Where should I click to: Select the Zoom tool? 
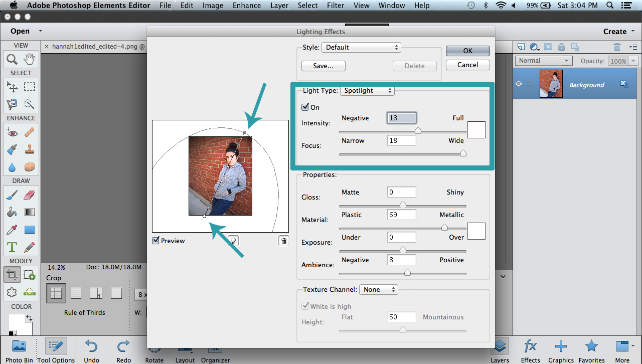pyautogui.click(x=12, y=59)
